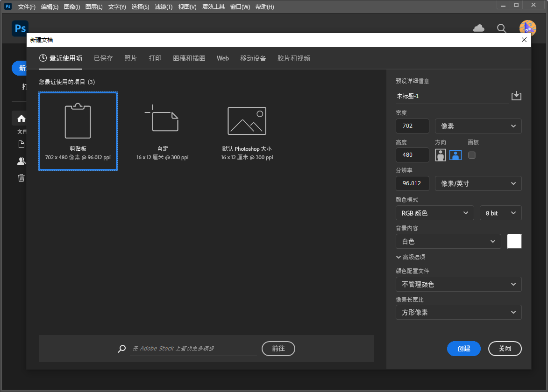Click the shared files icon in sidebar

coord(21,161)
